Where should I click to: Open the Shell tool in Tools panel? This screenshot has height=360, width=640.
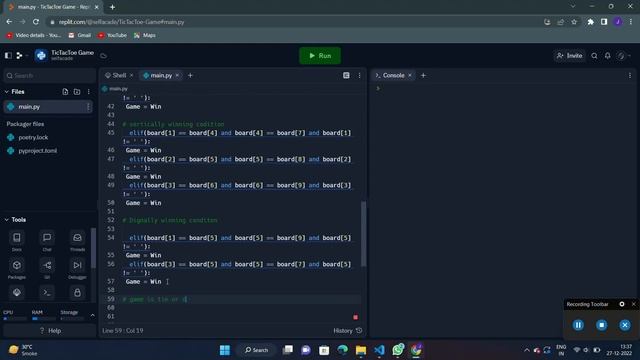47,293
